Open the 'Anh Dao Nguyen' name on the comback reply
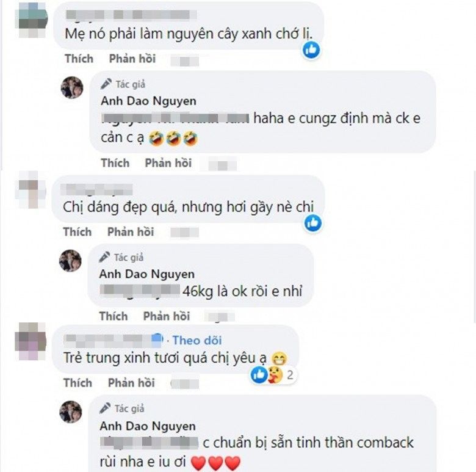 [148, 426]
